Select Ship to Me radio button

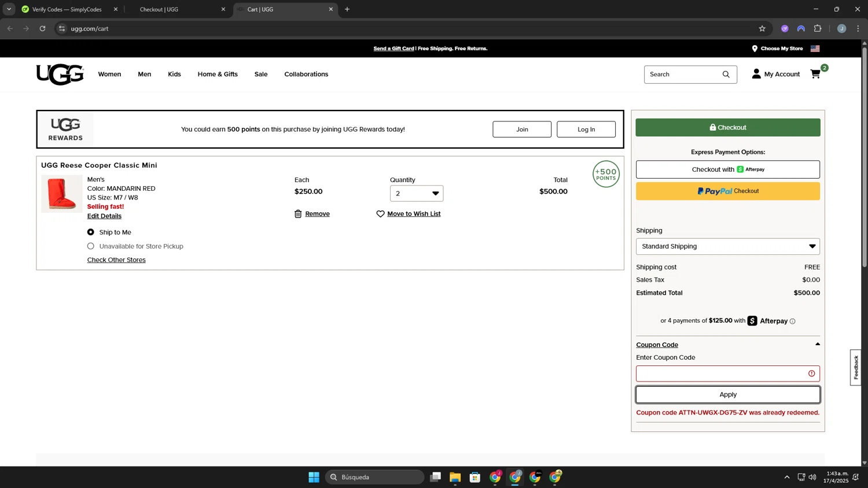click(91, 232)
